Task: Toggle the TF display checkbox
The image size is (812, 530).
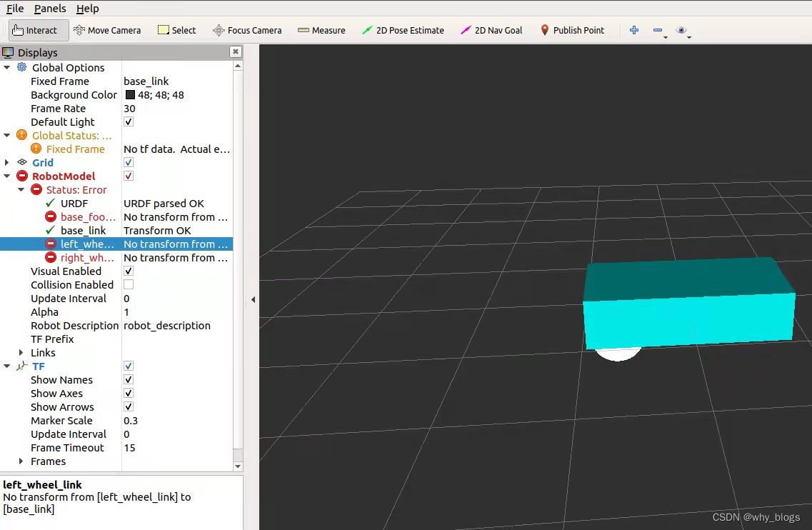Action: coord(129,366)
